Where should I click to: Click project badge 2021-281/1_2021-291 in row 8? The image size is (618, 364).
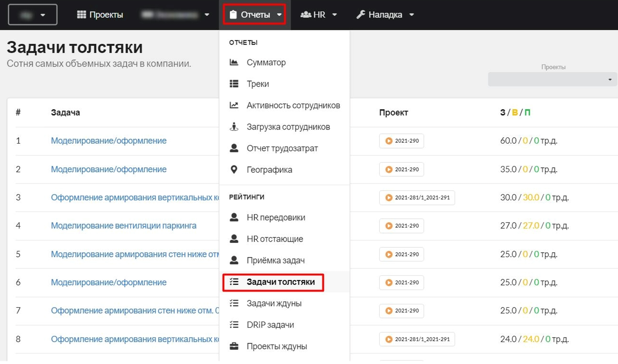tap(417, 339)
